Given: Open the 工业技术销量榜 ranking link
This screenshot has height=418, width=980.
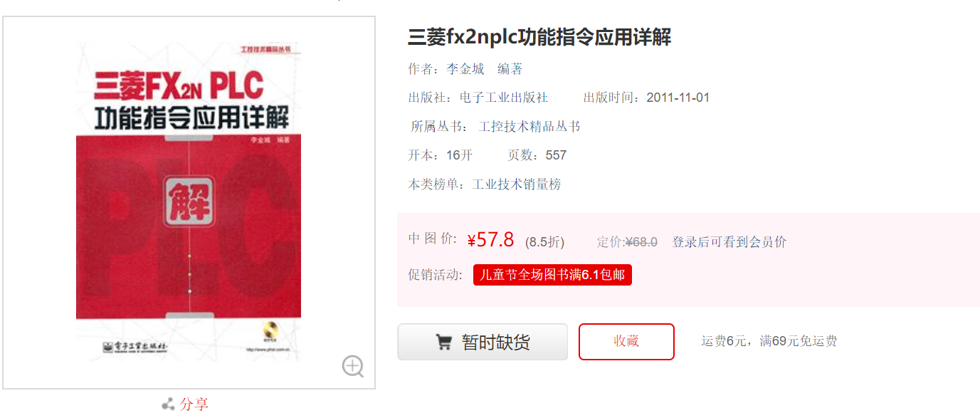Looking at the screenshot, I should (517, 184).
